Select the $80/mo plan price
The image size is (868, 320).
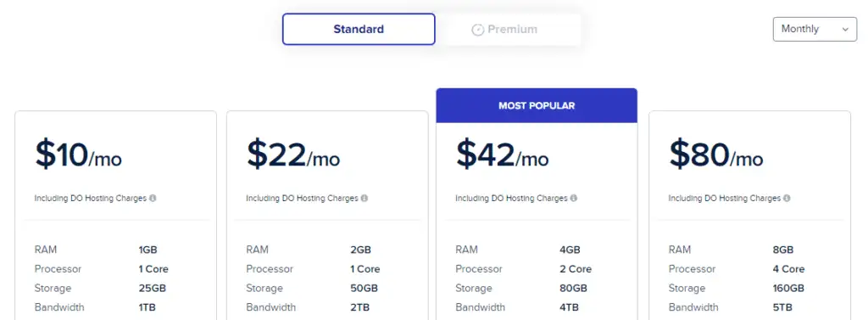(x=715, y=154)
